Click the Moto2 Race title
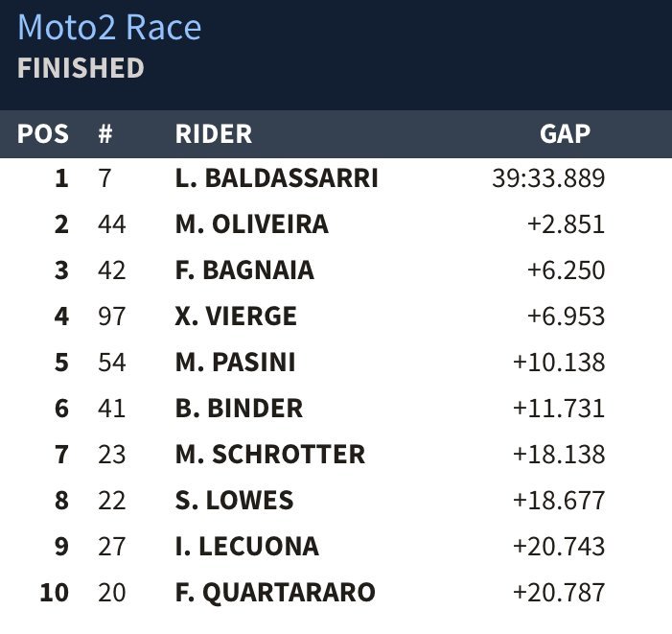The height and width of the screenshot is (634, 672). point(109,27)
